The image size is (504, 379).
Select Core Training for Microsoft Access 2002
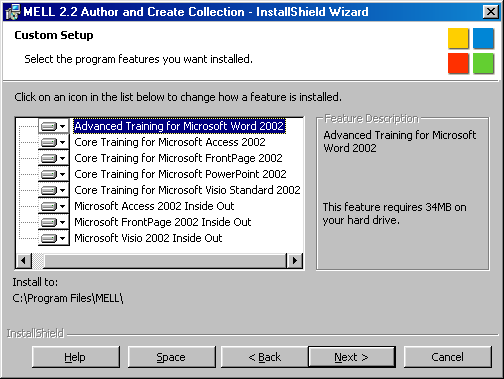170,142
